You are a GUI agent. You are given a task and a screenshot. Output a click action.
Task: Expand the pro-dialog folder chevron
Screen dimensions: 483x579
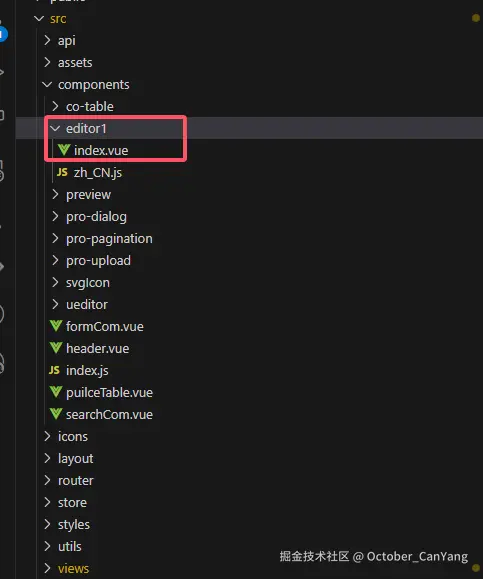pyautogui.click(x=55, y=216)
